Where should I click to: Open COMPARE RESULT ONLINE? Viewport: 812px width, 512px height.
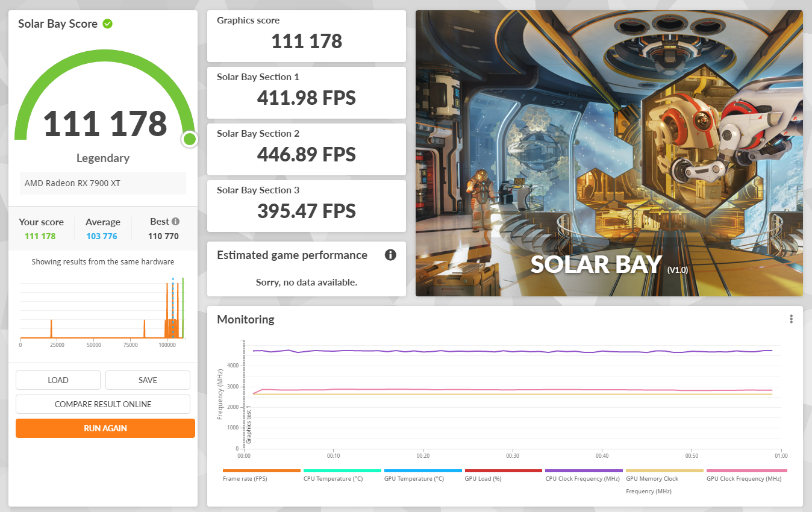coord(103,404)
